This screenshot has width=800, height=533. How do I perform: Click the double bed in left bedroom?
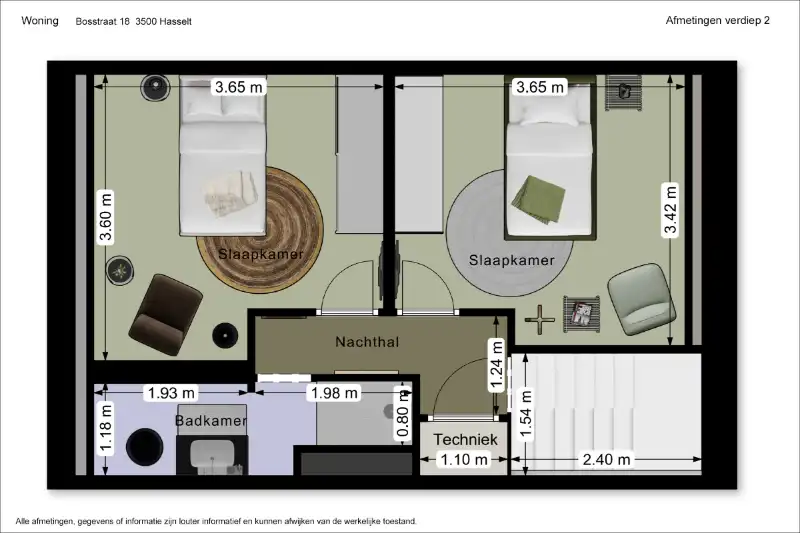coord(223,156)
